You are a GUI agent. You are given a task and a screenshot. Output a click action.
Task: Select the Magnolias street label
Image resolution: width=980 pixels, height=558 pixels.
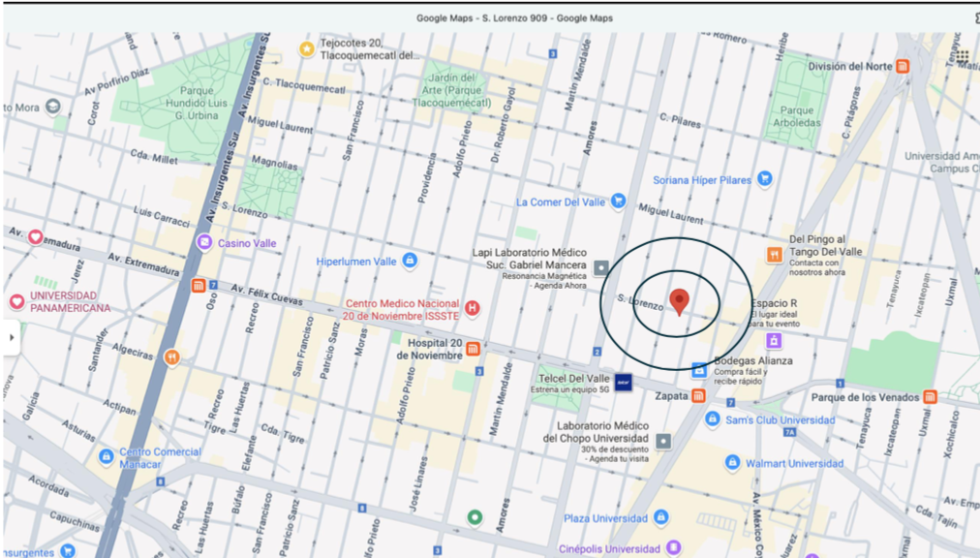pyautogui.click(x=274, y=163)
